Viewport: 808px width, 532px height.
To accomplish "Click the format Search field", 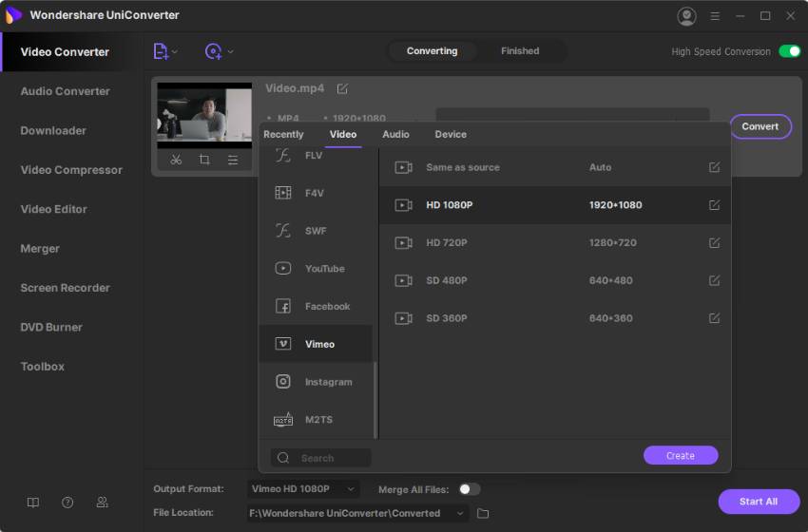I will (320, 458).
